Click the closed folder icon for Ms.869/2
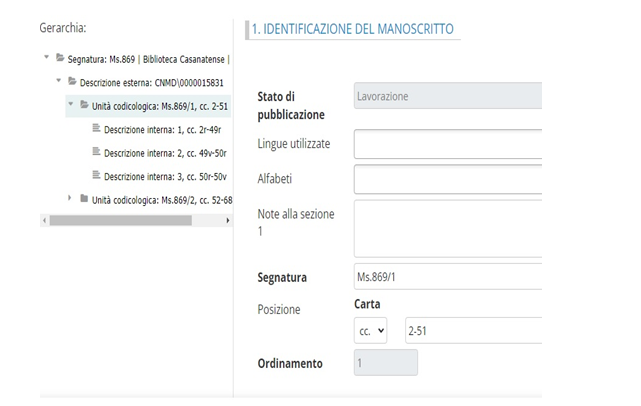The height and width of the screenshot is (406, 641). coord(84,198)
